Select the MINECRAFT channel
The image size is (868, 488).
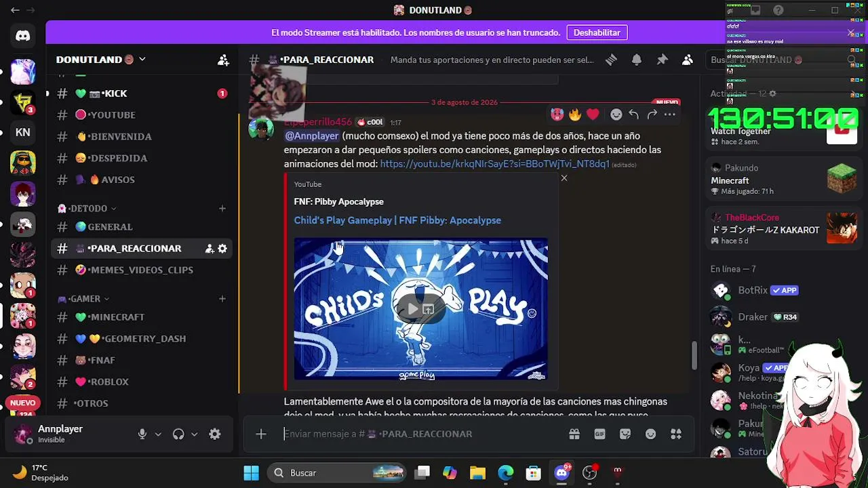[x=141, y=317]
